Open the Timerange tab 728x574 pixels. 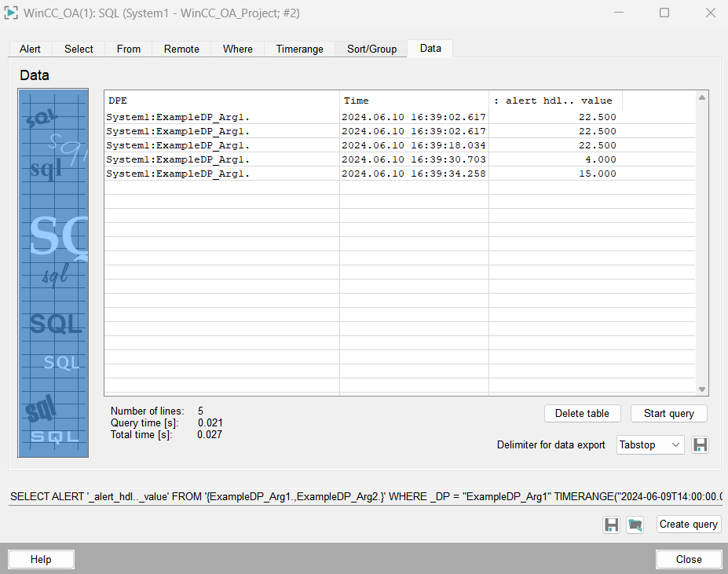299,49
